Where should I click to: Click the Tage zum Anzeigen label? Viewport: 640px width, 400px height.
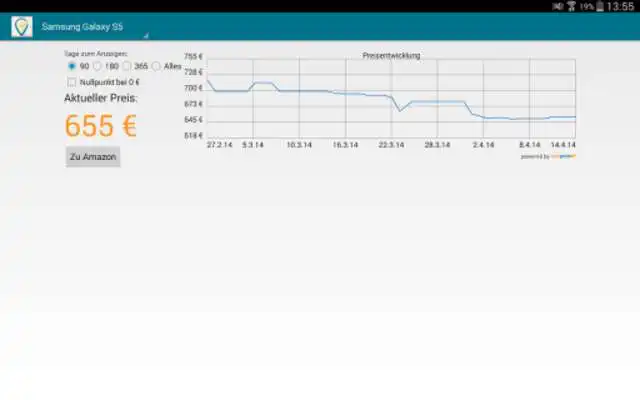96,53
